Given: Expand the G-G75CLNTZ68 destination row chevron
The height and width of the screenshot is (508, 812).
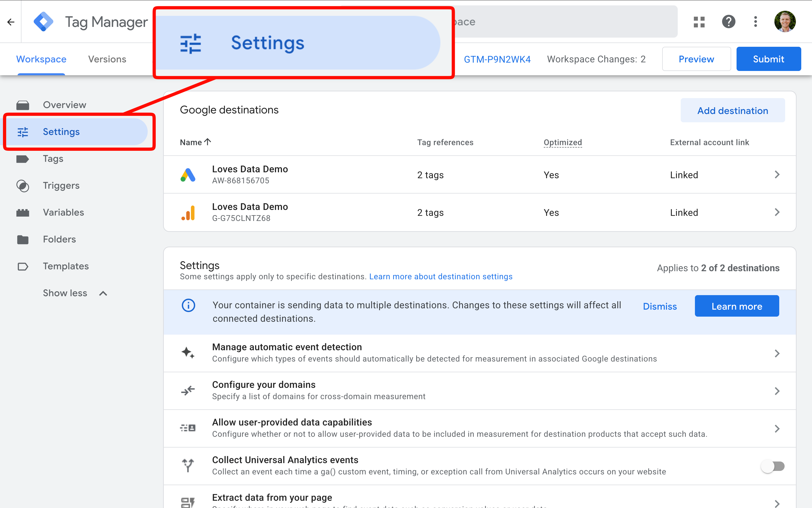Looking at the screenshot, I should [x=777, y=212].
